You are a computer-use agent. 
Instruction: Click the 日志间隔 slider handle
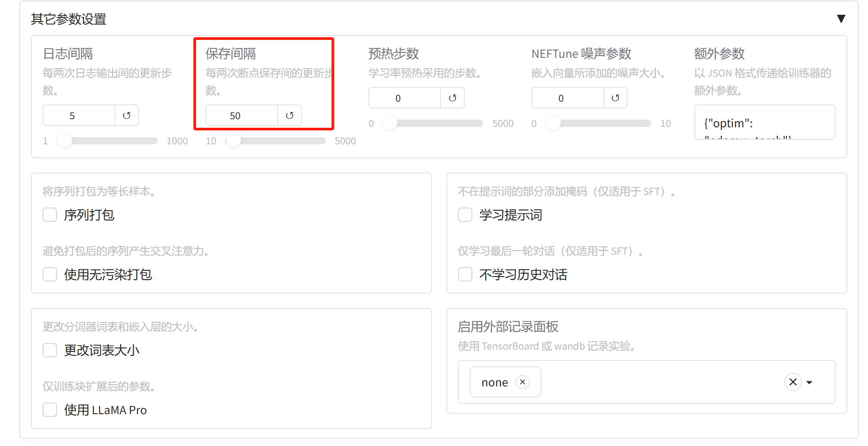(x=65, y=141)
